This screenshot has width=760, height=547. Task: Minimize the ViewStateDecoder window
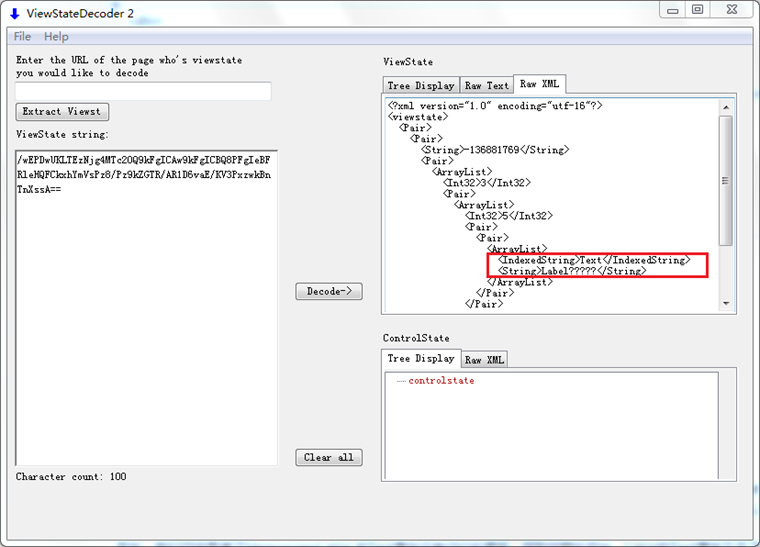(673, 10)
